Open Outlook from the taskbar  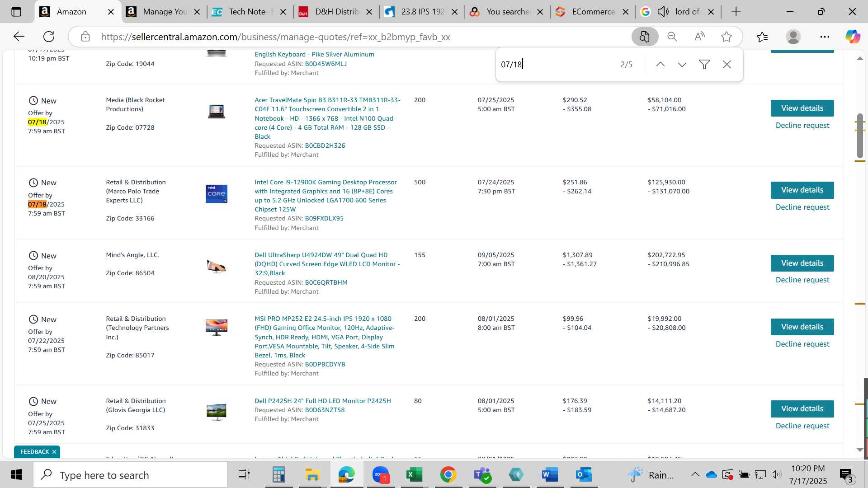click(x=584, y=475)
